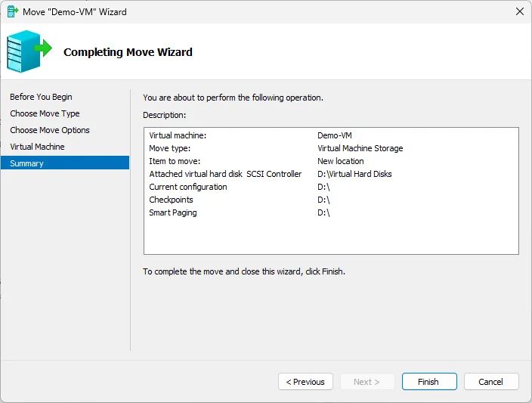Select the Summary step
This screenshot has height=403, width=532.
(65, 163)
